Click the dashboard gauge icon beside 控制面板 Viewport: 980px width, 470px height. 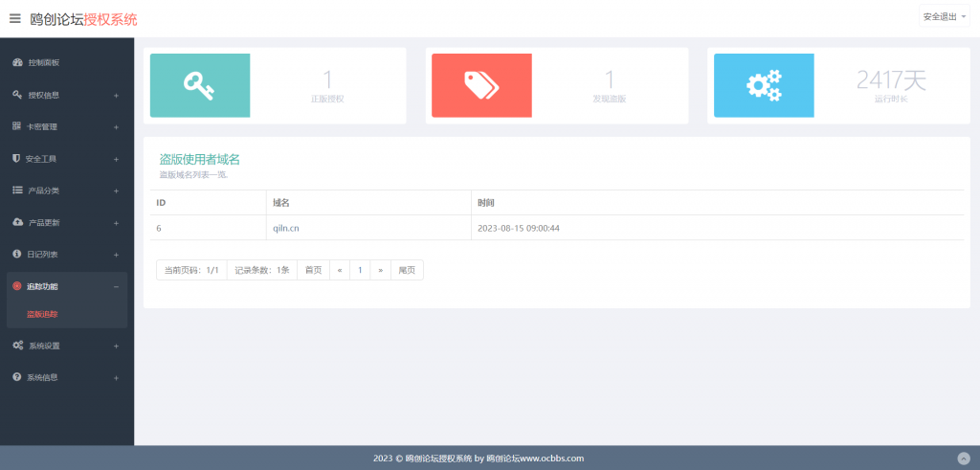click(x=17, y=62)
